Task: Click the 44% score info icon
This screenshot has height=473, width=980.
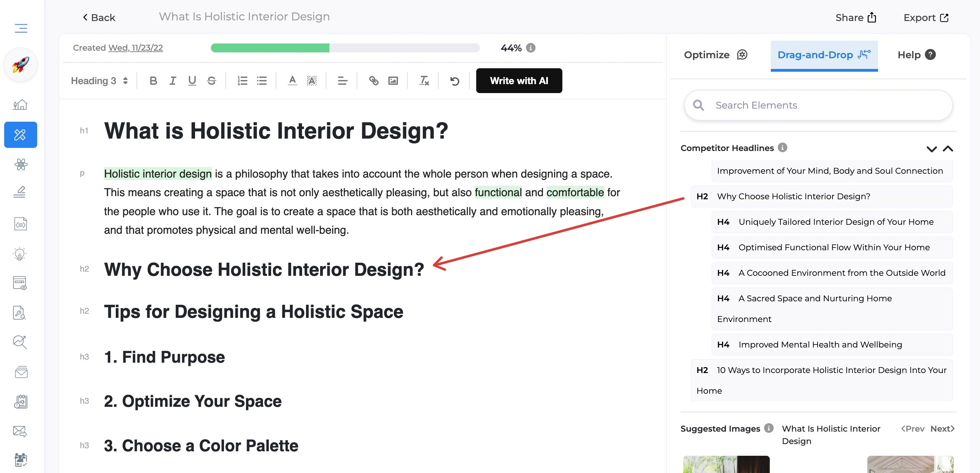Action: pos(531,48)
